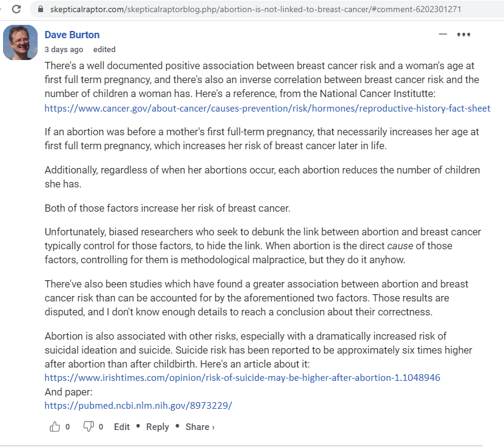The width and height of the screenshot is (504, 447).
Task: Click the '3 days ago' timestamp
Action: [x=64, y=50]
